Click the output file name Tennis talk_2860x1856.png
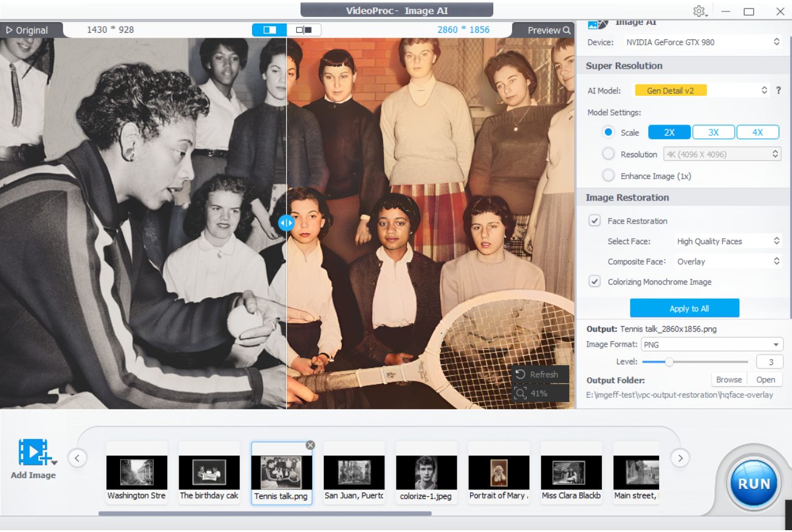The width and height of the screenshot is (792, 532). click(x=668, y=329)
